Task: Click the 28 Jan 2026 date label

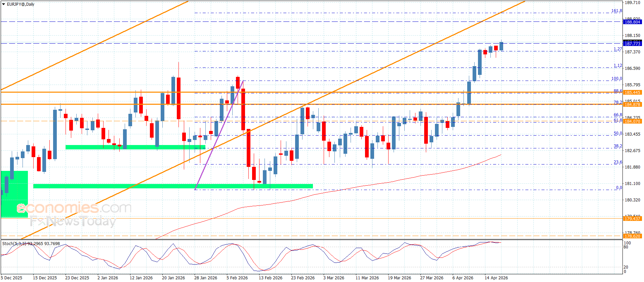Action: click(205, 278)
